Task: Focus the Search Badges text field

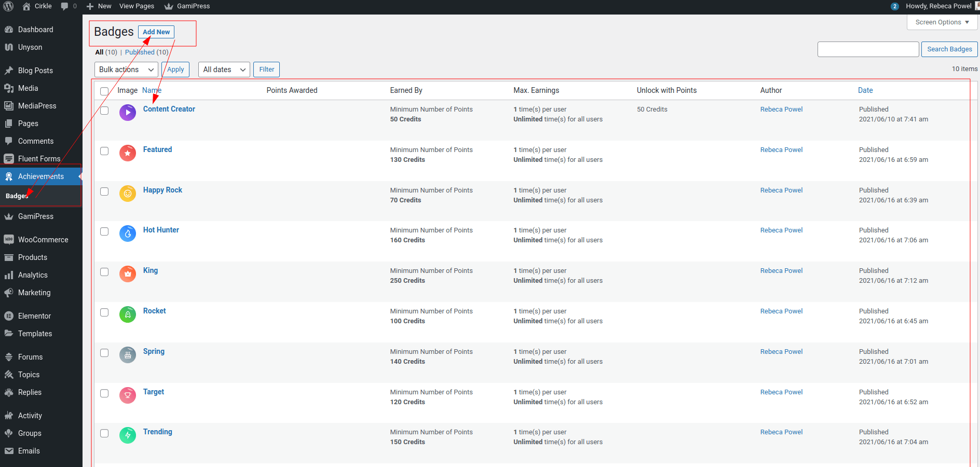Action: pos(868,49)
